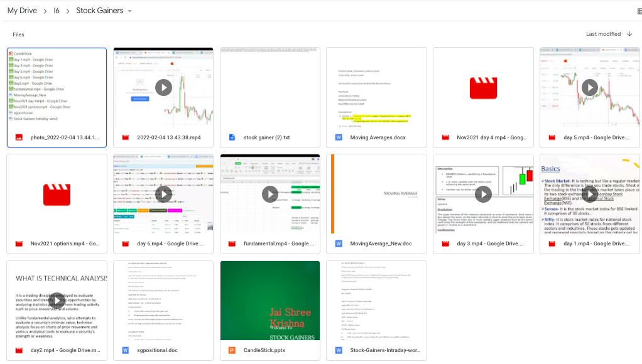Click the video icon beside fundamental.mp4
Viewport: 642px width, 364px height.
232,244
